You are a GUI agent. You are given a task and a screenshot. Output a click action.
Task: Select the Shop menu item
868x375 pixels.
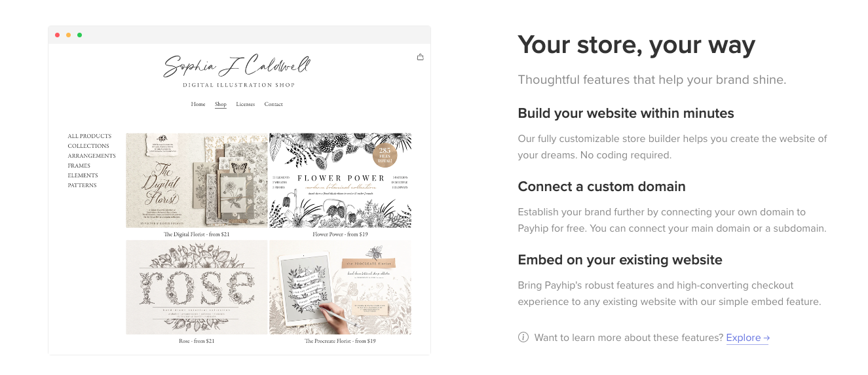[x=221, y=104]
